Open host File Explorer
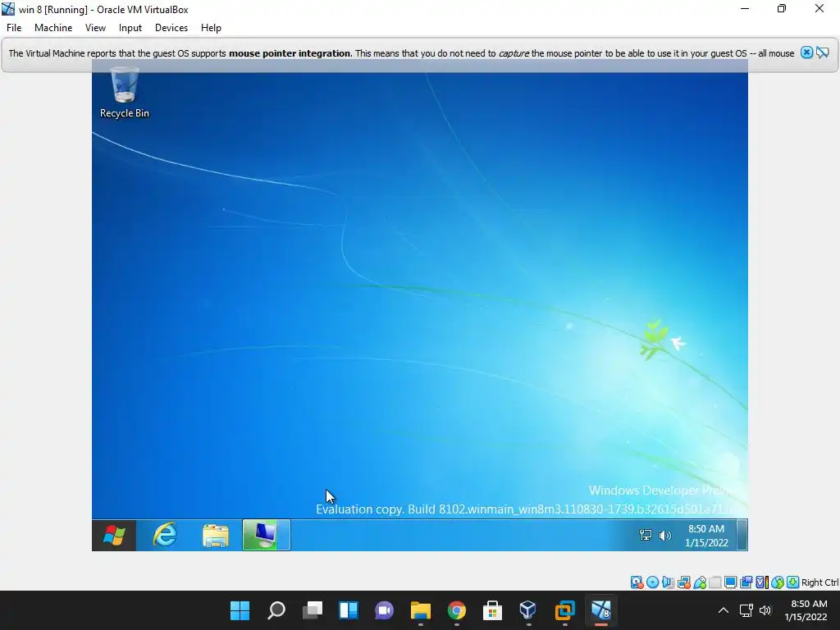Viewport: 840px width, 630px height. [x=421, y=610]
